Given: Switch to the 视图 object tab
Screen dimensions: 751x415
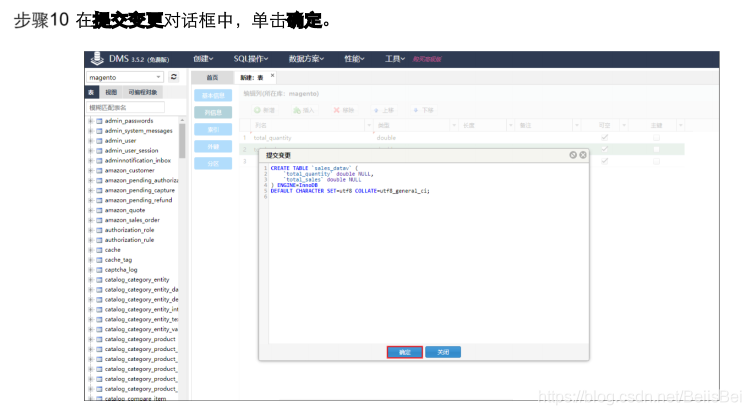Looking at the screenshot, I should tap(111, 92).
